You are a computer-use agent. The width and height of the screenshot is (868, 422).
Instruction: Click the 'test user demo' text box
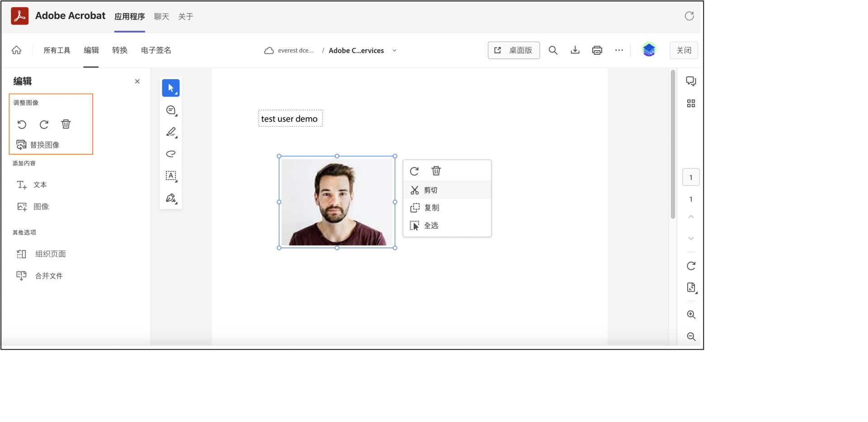click(290, 119)
